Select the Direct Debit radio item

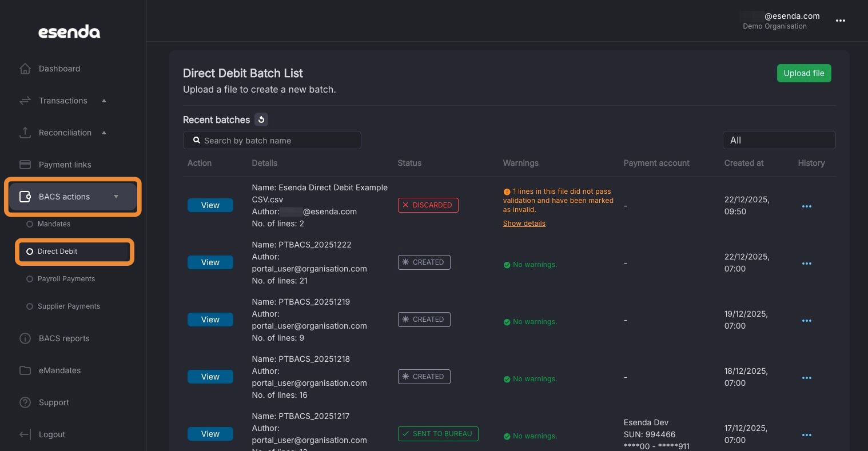tap(30, 252)
